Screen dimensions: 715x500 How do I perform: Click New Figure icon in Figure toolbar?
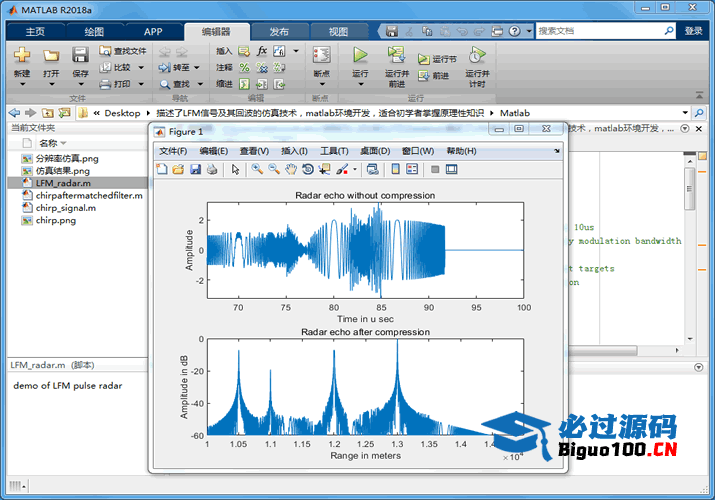point(162,170)
